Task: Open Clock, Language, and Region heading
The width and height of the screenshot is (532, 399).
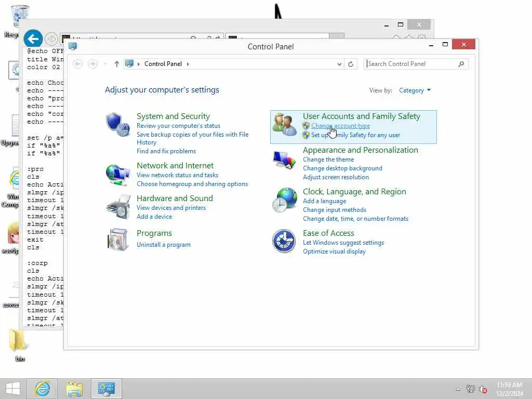Action: (x=354, y=191)
